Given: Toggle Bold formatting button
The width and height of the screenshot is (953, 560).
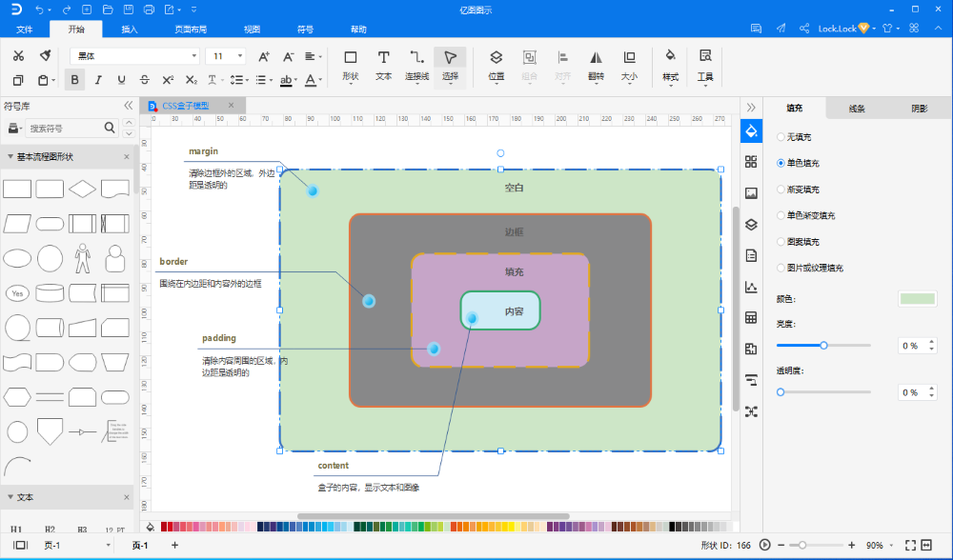Looking at the screenshot, I should pos(74,80).
